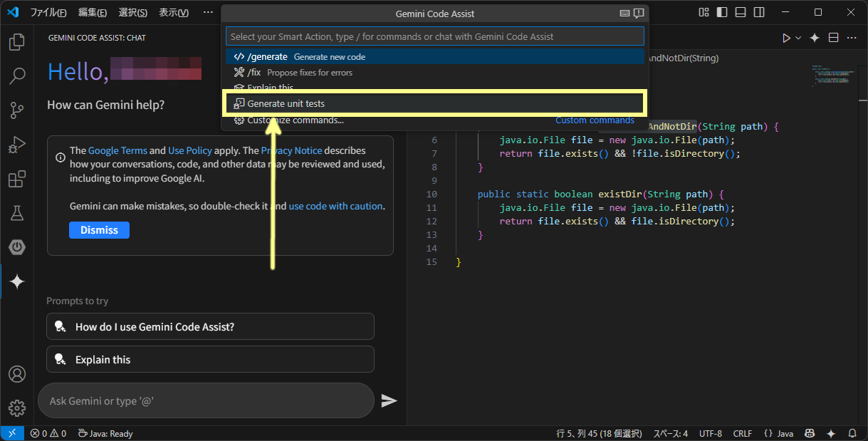
Task: Toggle the secondary sidebar visibility
Action: pos(758,12)
